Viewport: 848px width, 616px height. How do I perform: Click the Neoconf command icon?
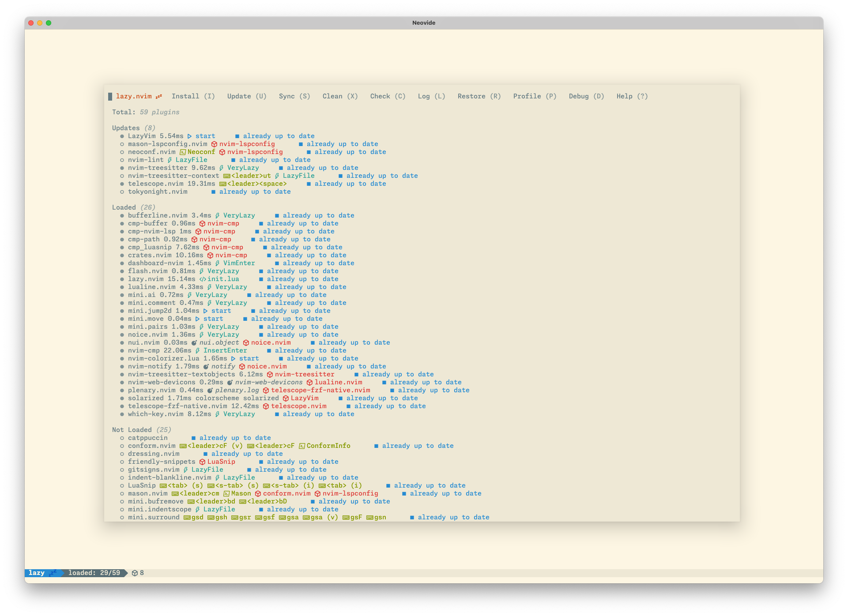point(183,152)
